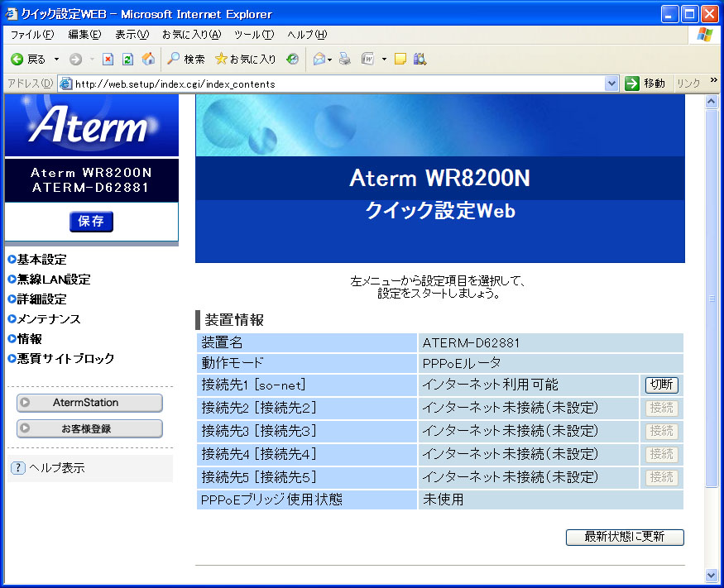Open Mail button dropdown arrow
This screenshot has width=724, height=588.
point(329,60)
